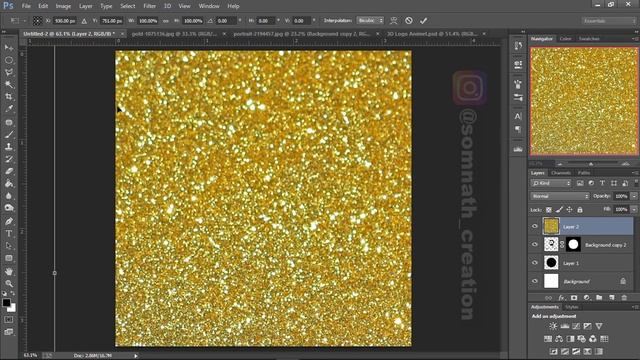Toggle lock transparent pixels
Viewport: 640px width, 360px height.
tap(549, 210)
